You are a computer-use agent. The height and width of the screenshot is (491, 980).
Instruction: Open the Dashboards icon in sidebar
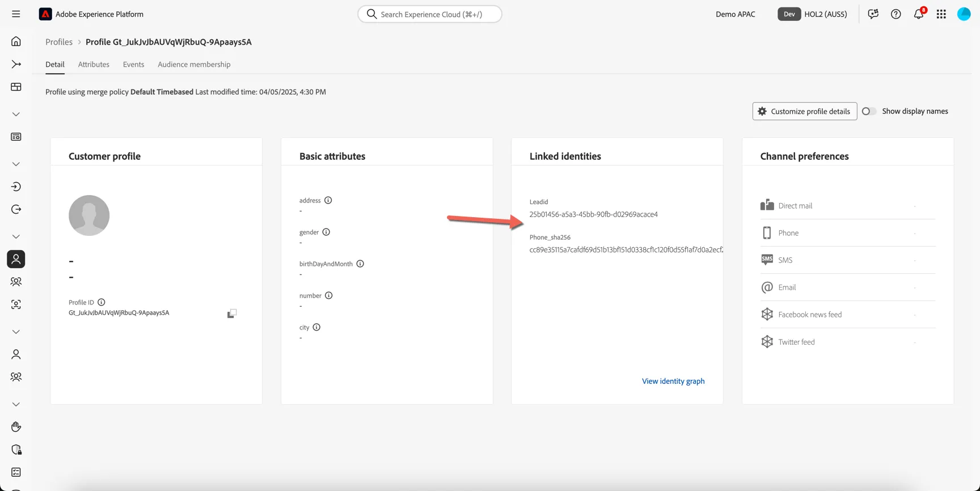click(16, 87)
